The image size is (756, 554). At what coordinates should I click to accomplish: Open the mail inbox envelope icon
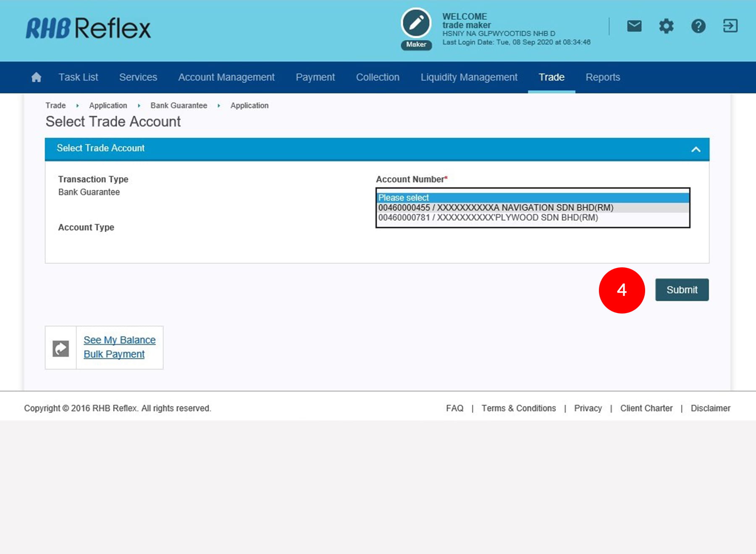pos(634,26)
